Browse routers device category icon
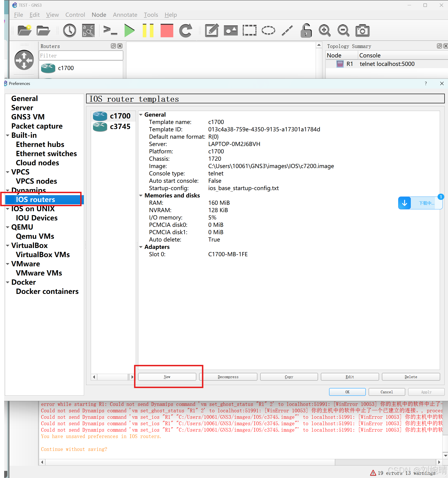 24,60
